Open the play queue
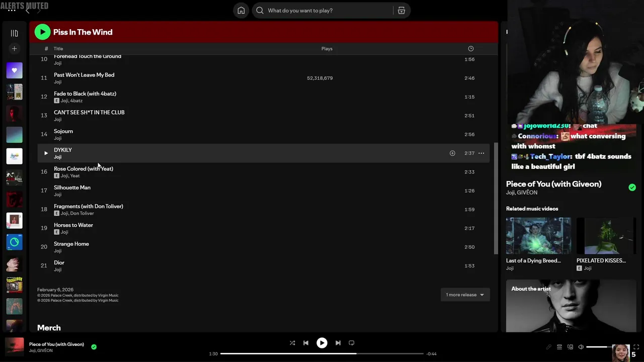This screenshot has width=644, height=362. [559, 347]
